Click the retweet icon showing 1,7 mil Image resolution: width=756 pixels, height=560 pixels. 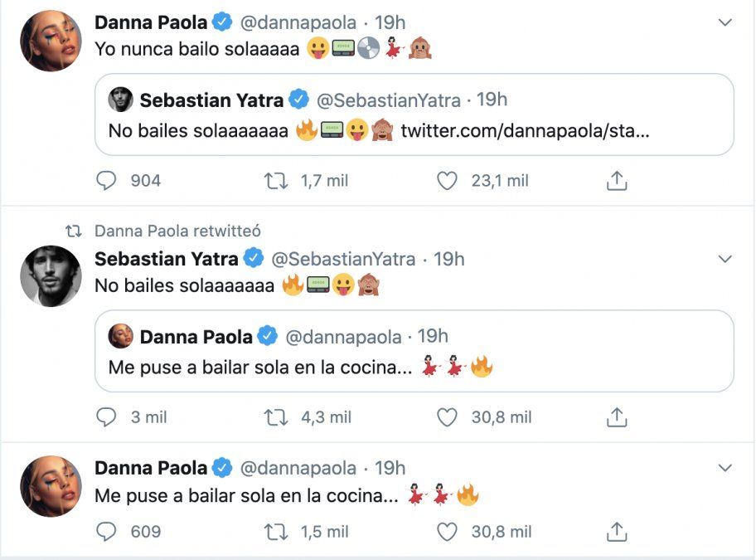pos(277,180)
